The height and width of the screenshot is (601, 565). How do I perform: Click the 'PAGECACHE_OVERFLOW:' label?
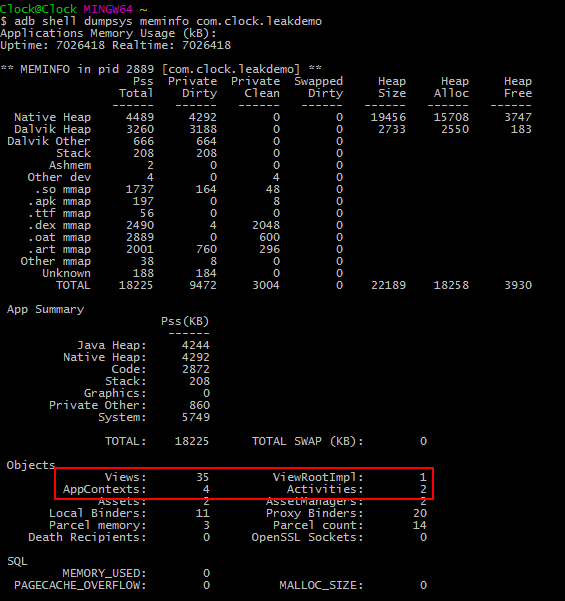coord(80,585)
